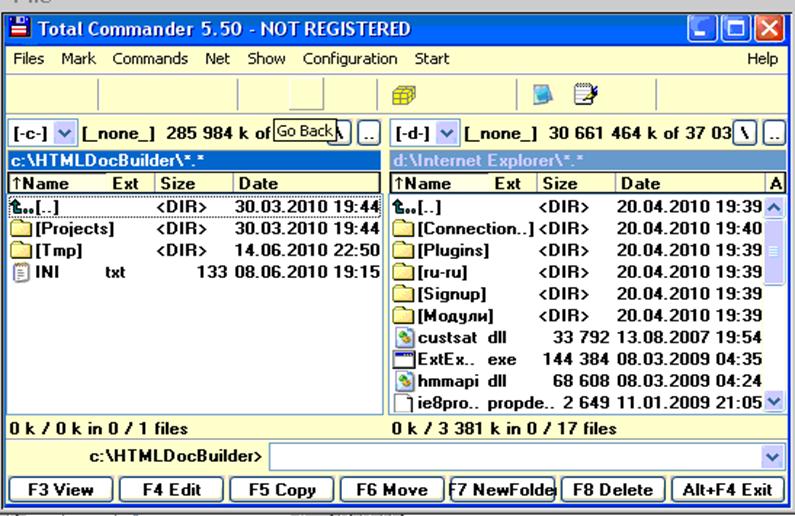Go to parent directory button in left panel
795x516 pixels.
369,133
